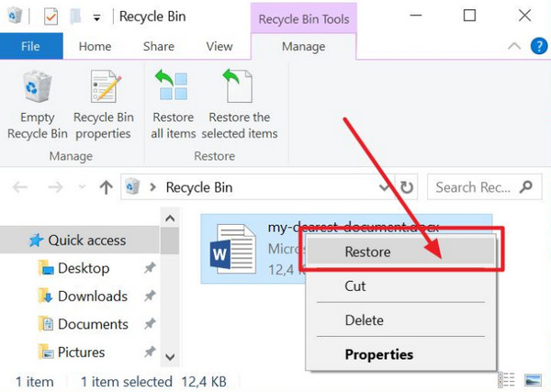
Task: Collapse the ribbon with the chevron
Action: tap(514, 46)
